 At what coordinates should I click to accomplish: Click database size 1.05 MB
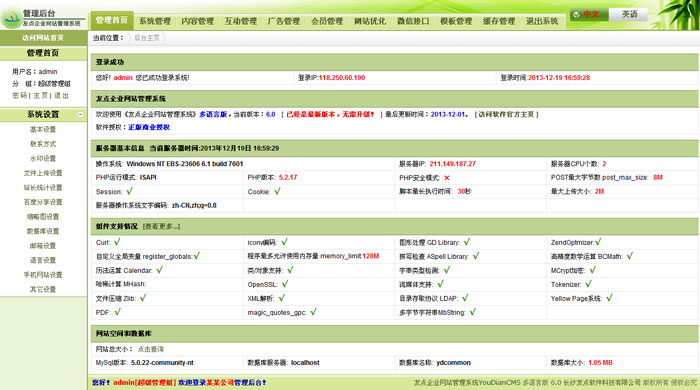click(600, 363)
